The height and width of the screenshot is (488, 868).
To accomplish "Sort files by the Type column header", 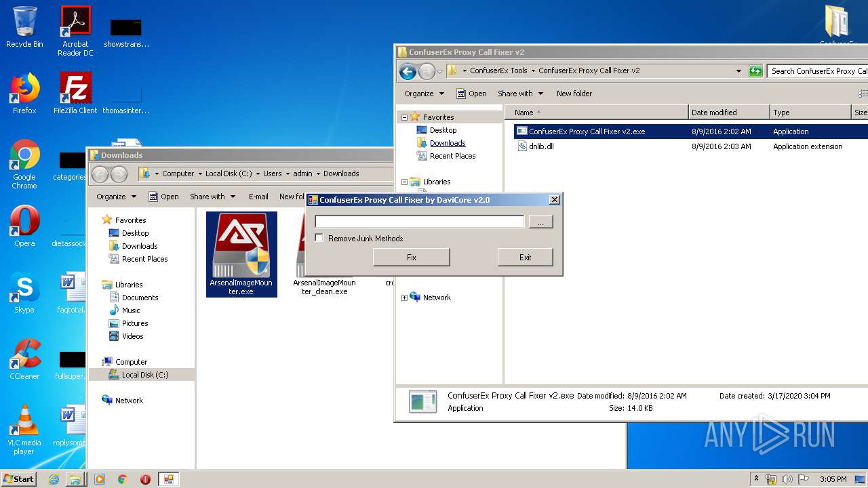I will click(810, 113).
